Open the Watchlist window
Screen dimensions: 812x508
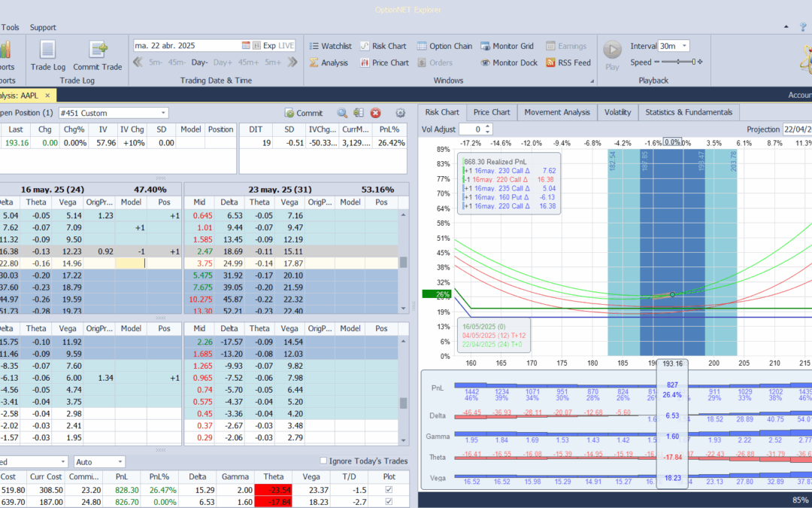[330, 46]
